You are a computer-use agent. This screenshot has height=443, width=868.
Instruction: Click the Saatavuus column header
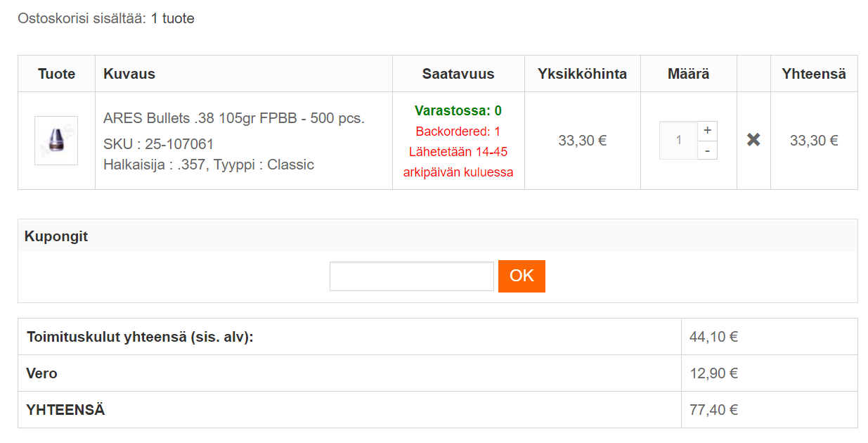458,74
